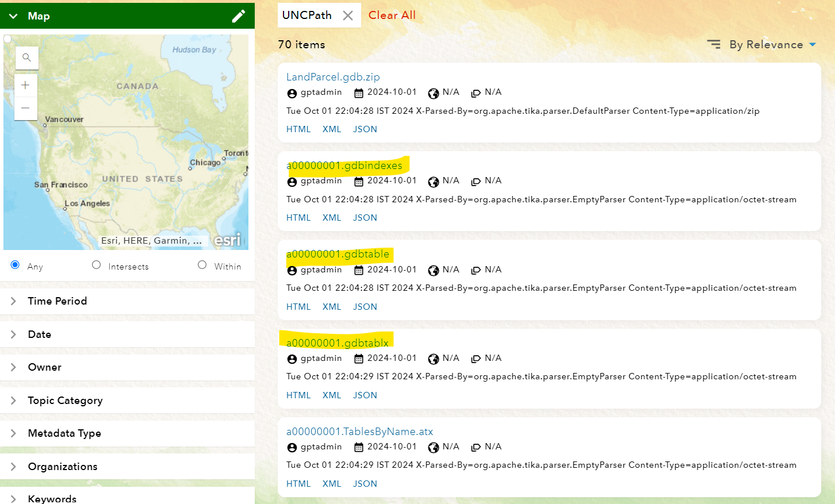View JSON metadata for a00000001.TablesByName.atx
835x504 pixels.
pos(365,484)
